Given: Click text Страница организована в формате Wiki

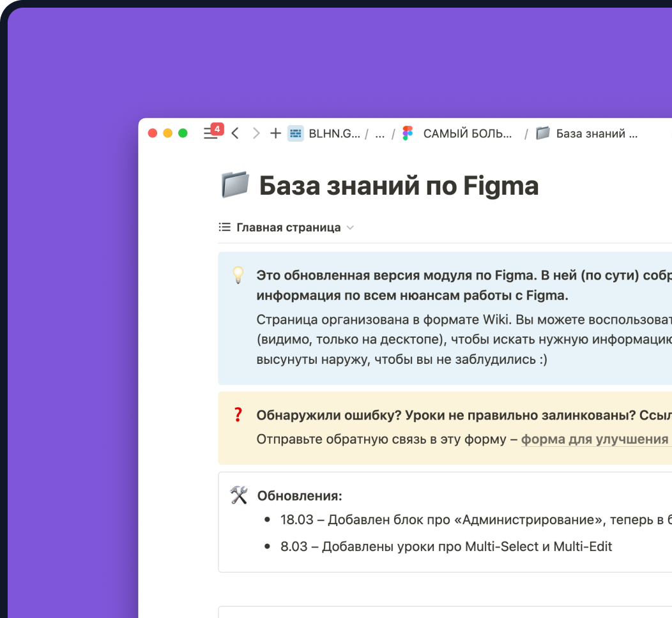Looking at the screenshot, I should (384, 319).
